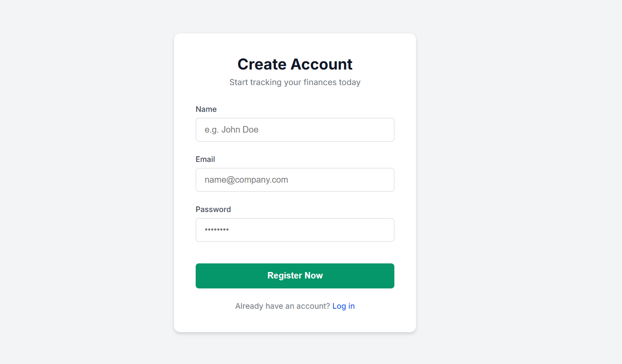622x364 pixels.
Task: Click the 'e.g. John Doe' placeholder text
Action: (232, 130)
